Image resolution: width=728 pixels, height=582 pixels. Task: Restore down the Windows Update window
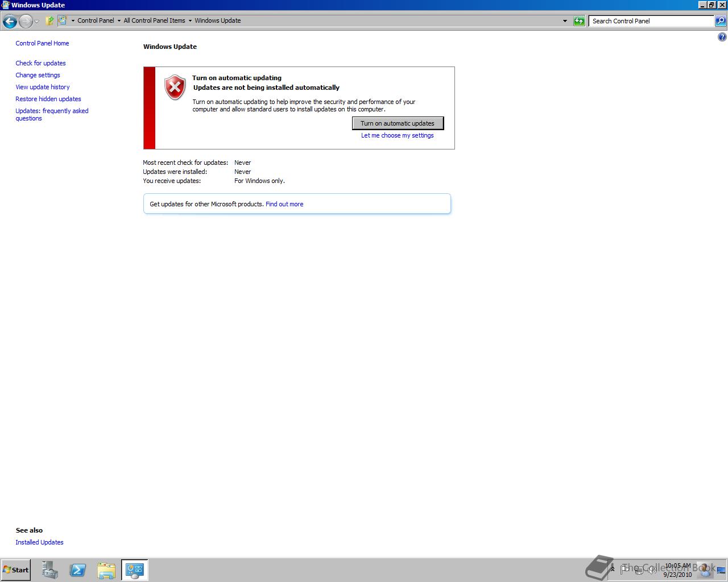tap(712, 5)
